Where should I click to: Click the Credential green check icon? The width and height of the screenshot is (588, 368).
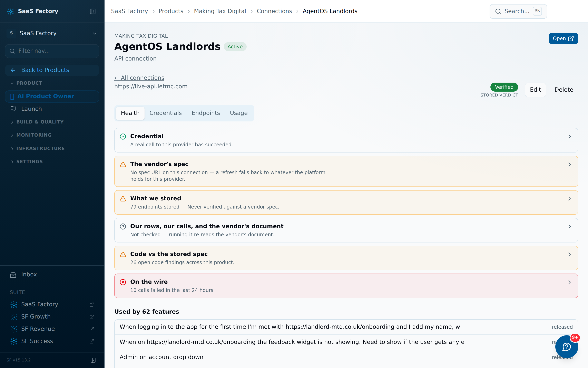pyautogui.click(x=123, y=137)
